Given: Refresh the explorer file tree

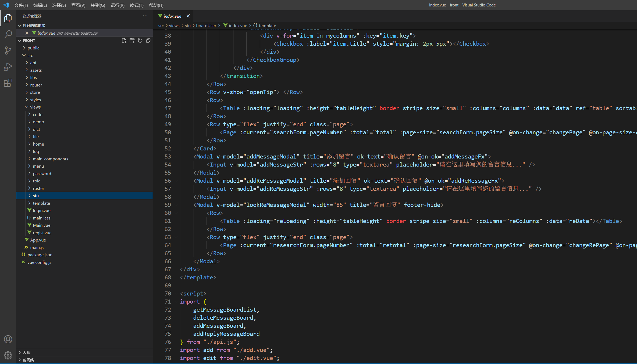Looking at the screenshot, I should pyautogui.click(x=140, y=41).
